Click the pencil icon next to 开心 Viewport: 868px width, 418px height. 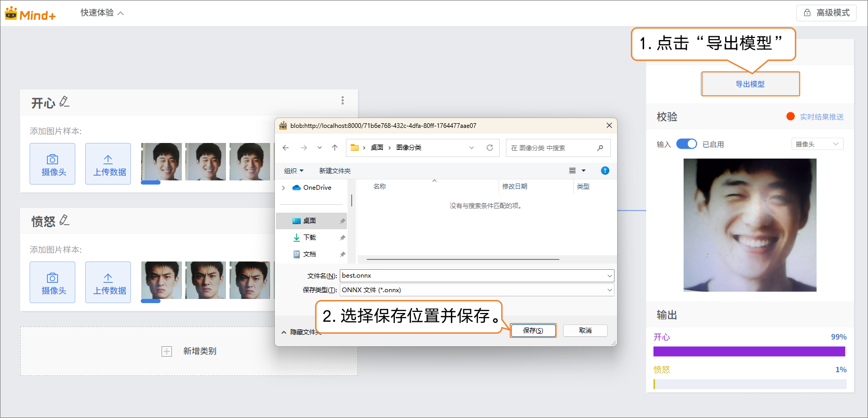point(64,102)
